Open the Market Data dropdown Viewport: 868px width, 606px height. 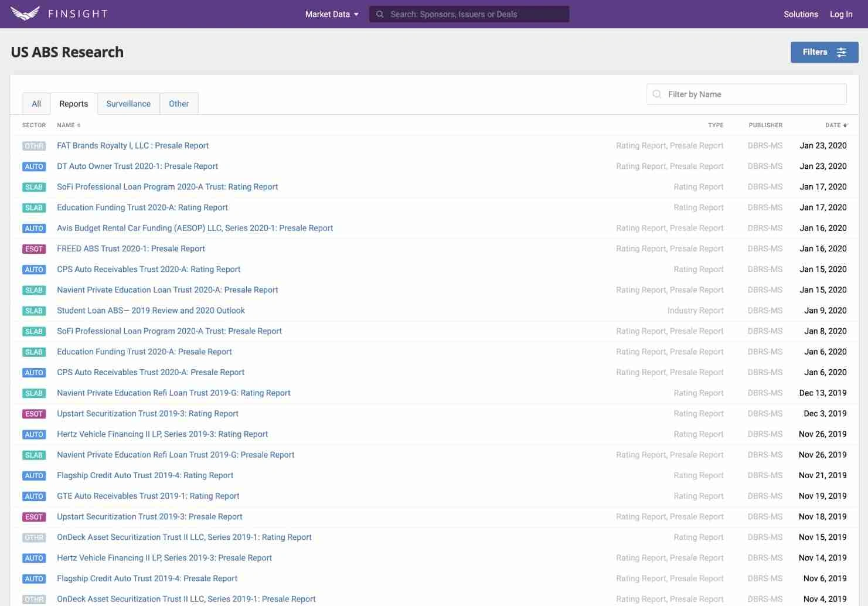[x=332, y=14]
